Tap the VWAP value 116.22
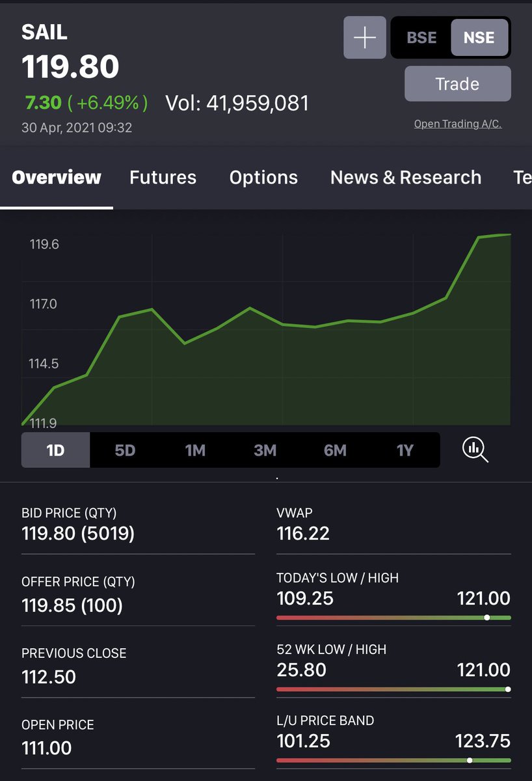Viewport: 532px width, 781px height. 303,534
